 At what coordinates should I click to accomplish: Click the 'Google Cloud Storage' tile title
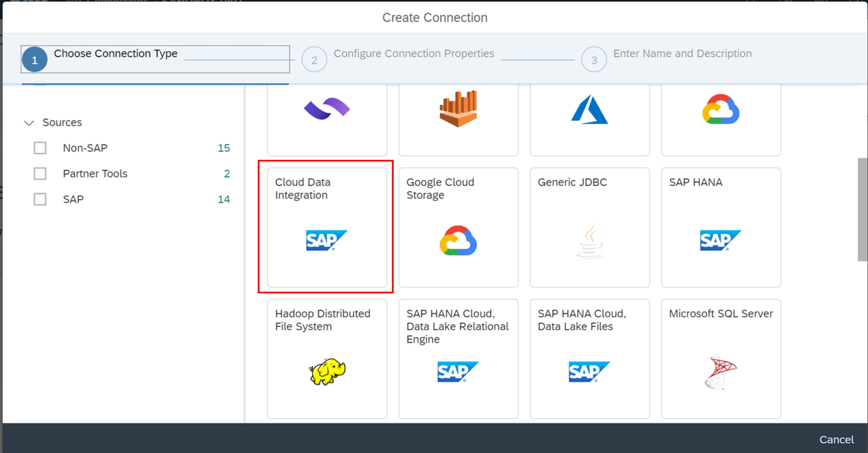click(440, 188)
